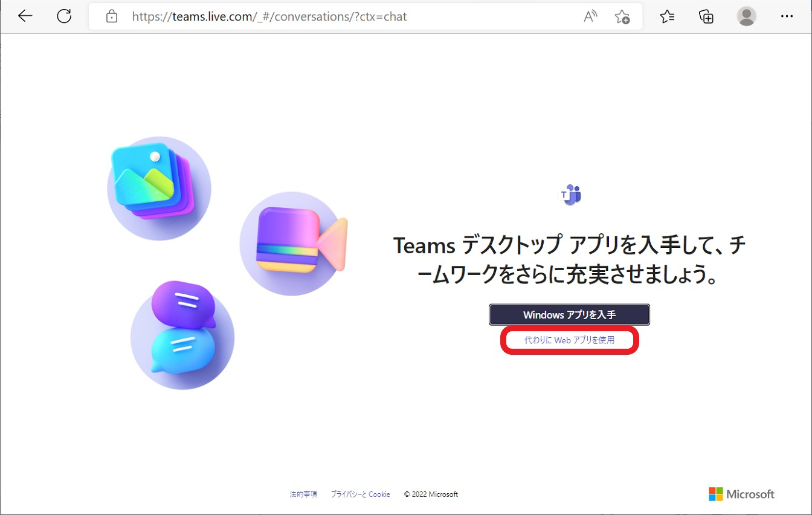Image resolution: width=812 pixels, height=515 pixels.
Task: Open the Favorites list icon
Action: (667, 17)
